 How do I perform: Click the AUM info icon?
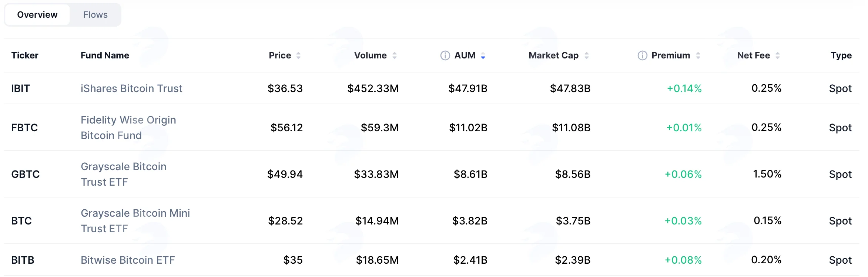445,55
